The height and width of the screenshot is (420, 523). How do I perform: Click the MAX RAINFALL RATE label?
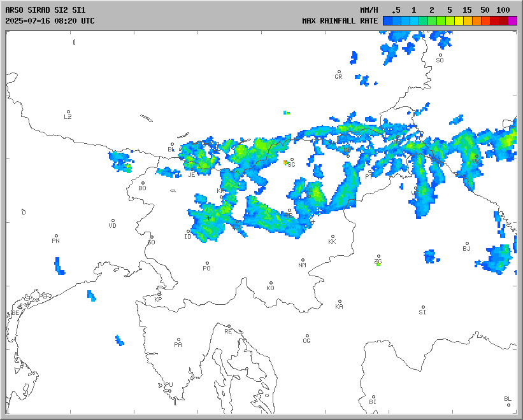click(340, 21)
